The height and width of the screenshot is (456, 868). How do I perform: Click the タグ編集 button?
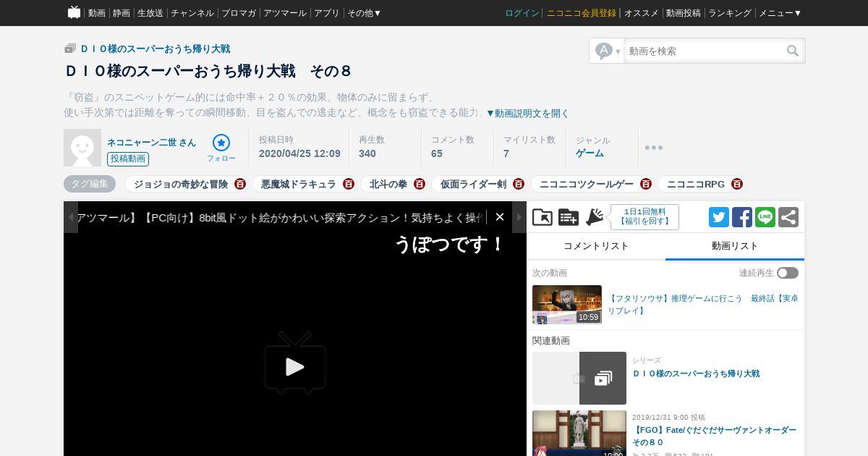[90, 184]
